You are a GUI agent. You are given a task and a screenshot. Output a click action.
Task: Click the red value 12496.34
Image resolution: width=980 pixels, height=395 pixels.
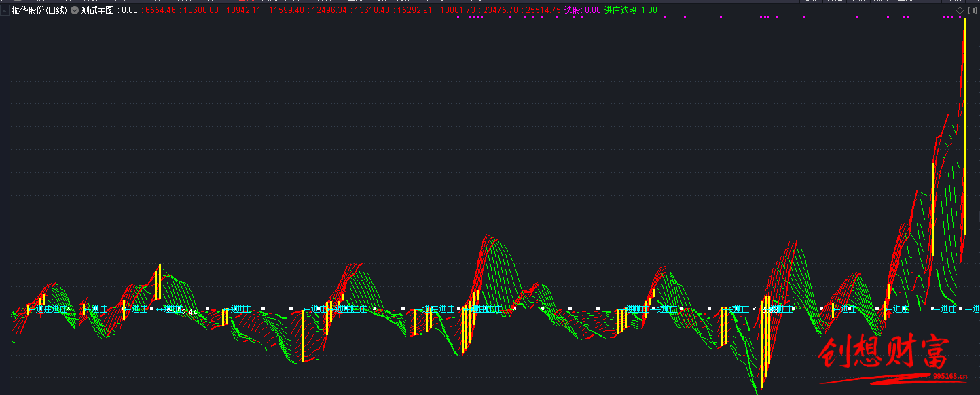click(329, 10)
